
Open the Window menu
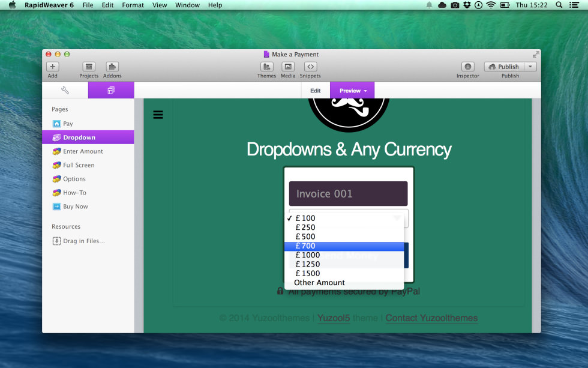pos(187,5)
